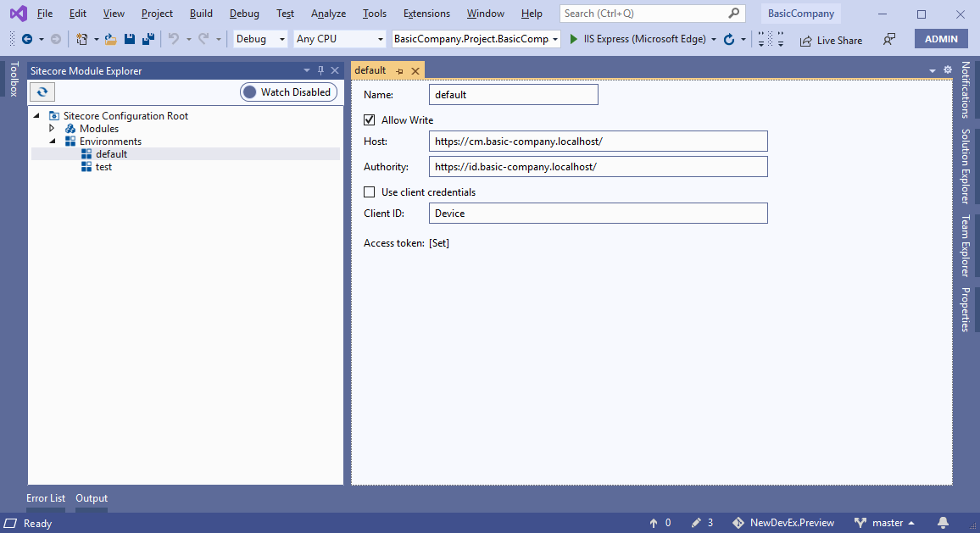Image resolution: width=980 pixels, height=533 pixels.
Task: Switch to the Error List tab
Action: (x=46, y=498)
